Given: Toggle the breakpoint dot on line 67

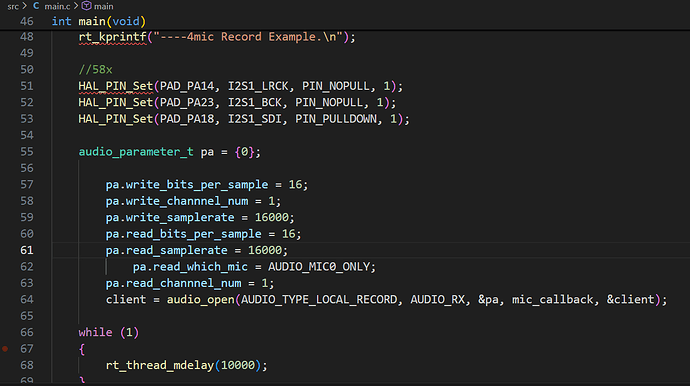Looking at the screenshot, I should tap(5, 349).
